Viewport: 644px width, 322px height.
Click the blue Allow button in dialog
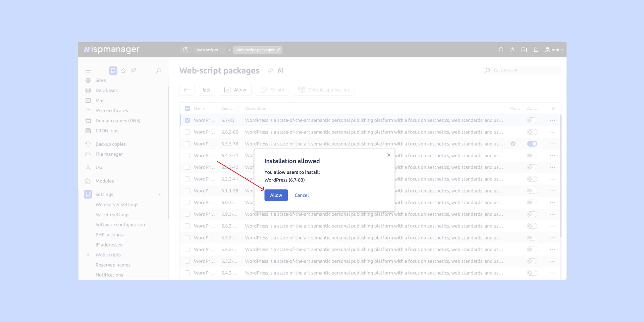click(x=276, y=195)
